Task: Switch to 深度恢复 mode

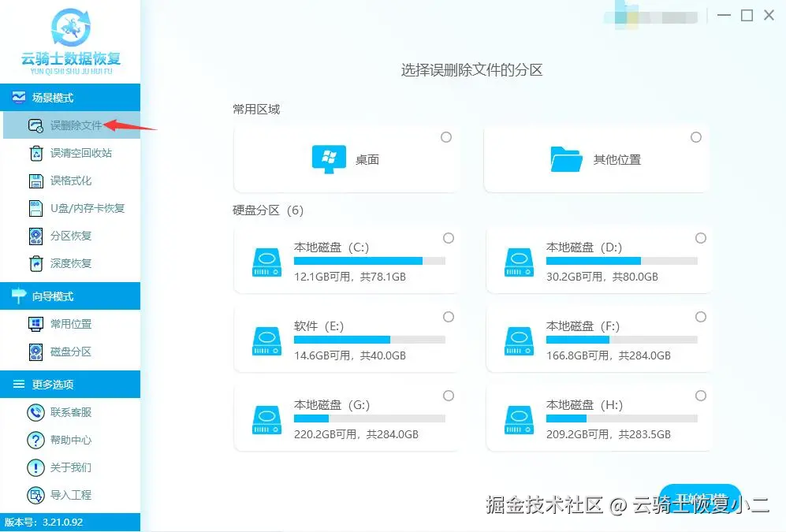Action: coord(72,263)
